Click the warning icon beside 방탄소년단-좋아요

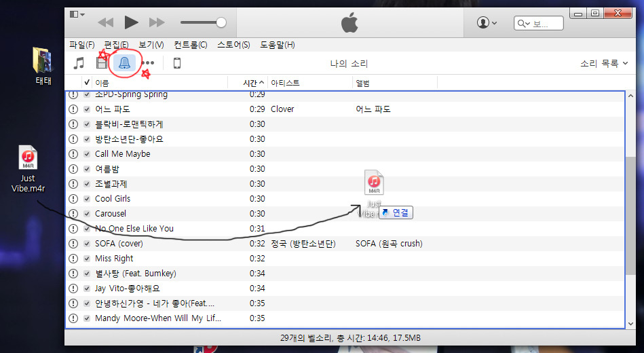[73, 139]
